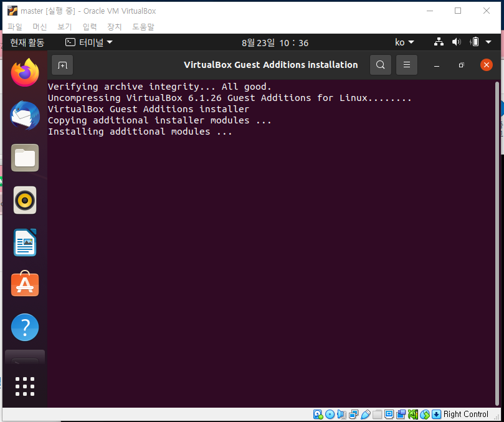Click the recording status bar icon
The image size is (504, 422).
click(401, 415)
